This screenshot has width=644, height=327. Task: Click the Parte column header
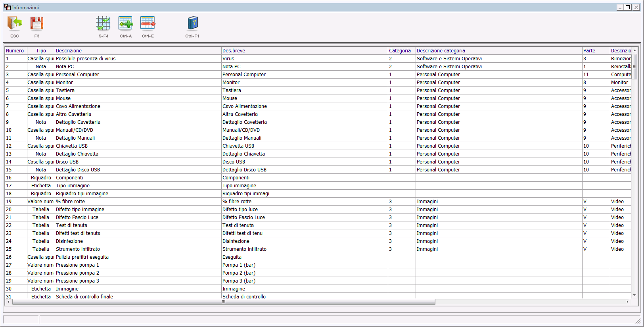tap(596, 51)
